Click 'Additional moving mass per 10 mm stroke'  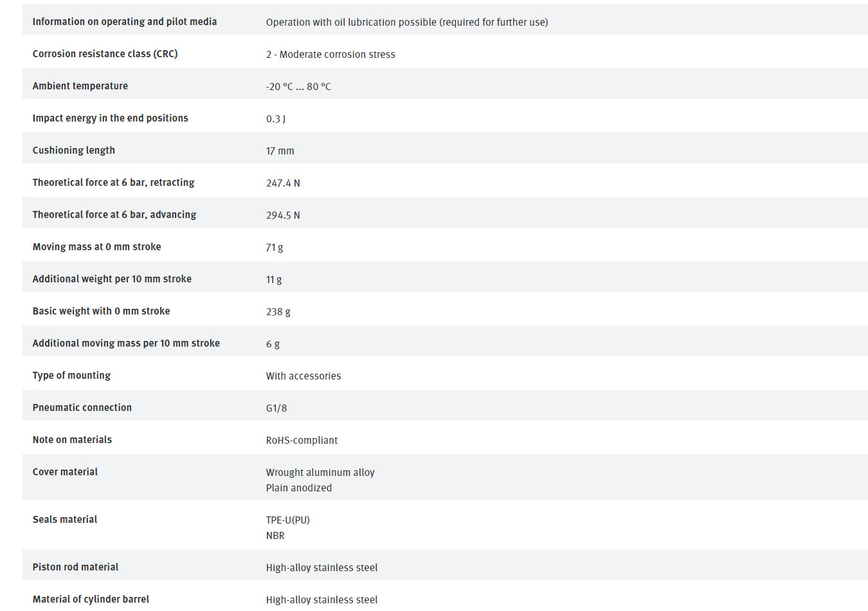click(126, 343)
